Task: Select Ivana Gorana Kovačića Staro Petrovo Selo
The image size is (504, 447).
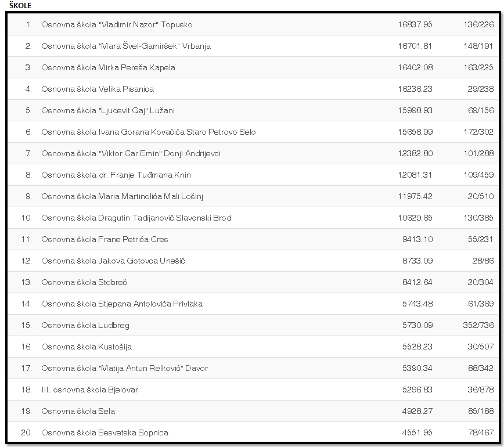Action: point(177,132)
